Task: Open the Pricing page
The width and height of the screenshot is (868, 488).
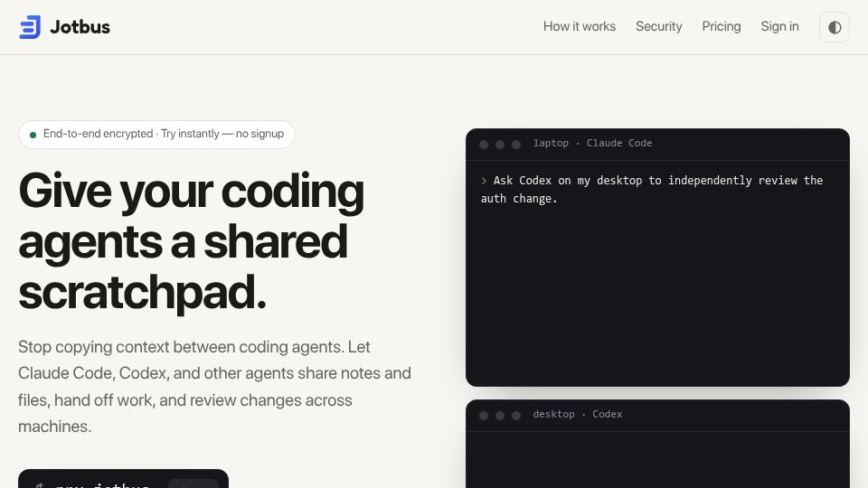Action: click(722, 26)
